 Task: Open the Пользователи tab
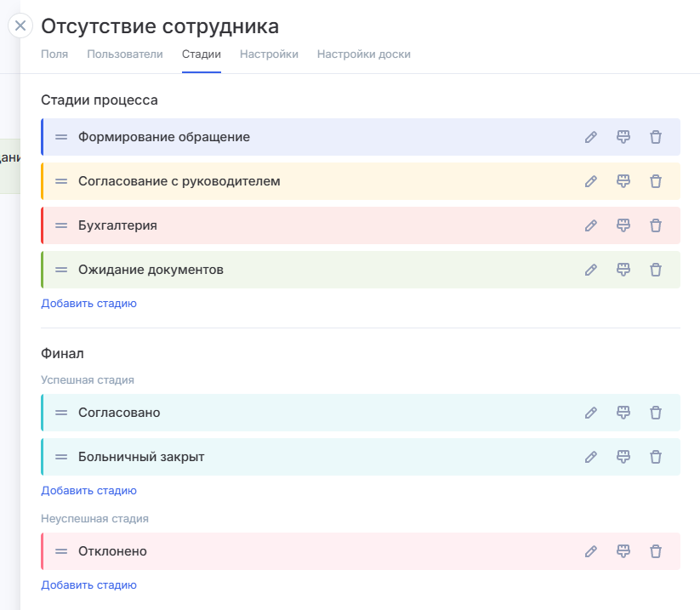click(x=124, y=54)
